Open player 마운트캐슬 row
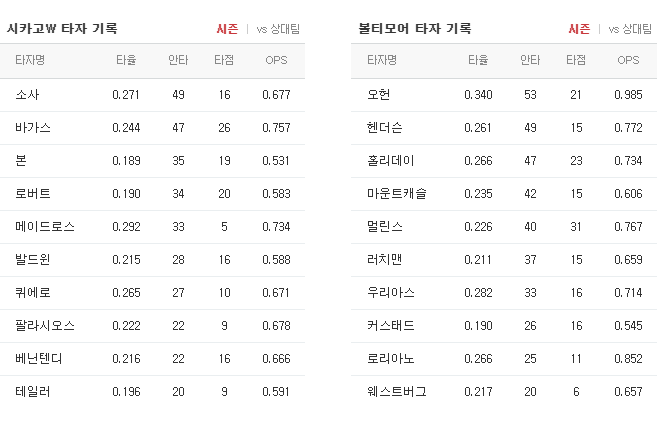The width and height of the screenshot is (662, 427). tap(397, 193)
